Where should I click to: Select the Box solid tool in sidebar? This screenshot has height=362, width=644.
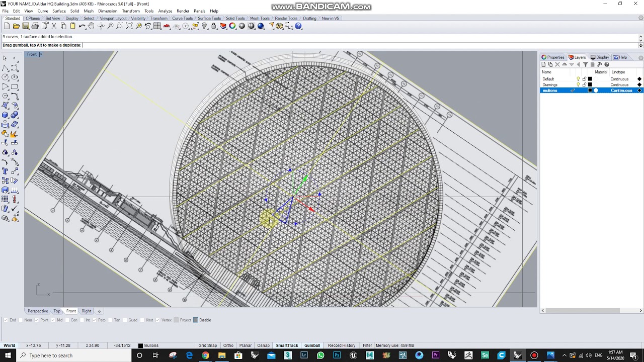(x=5, y=115)
